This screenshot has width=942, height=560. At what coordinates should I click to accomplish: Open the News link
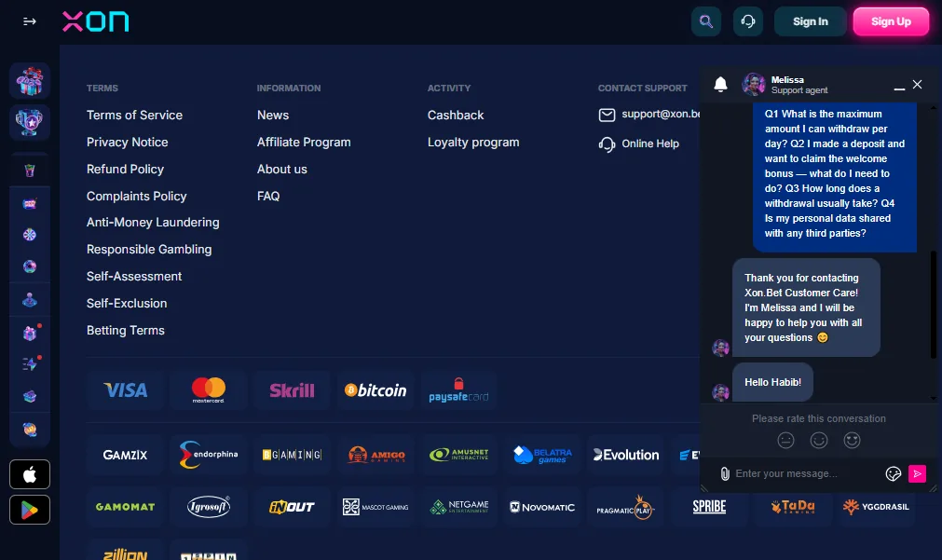pos(273,115)
